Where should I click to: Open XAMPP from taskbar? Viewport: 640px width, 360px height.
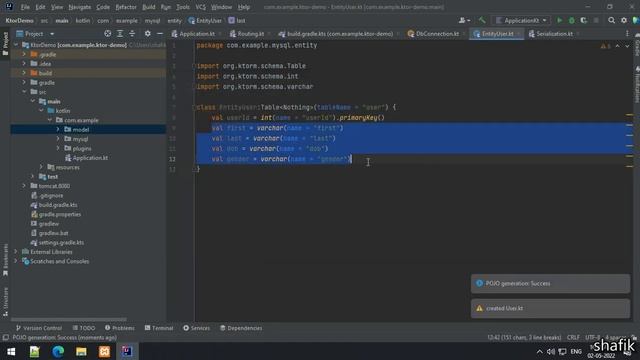[104, 351]
